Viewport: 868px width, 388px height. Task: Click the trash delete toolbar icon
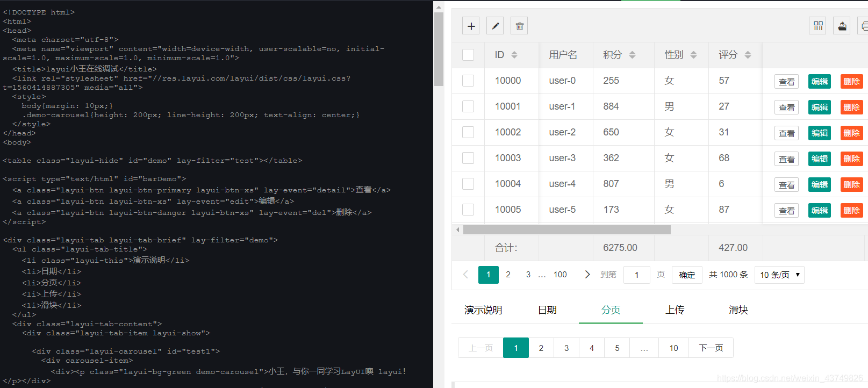[x=519, y=26]
